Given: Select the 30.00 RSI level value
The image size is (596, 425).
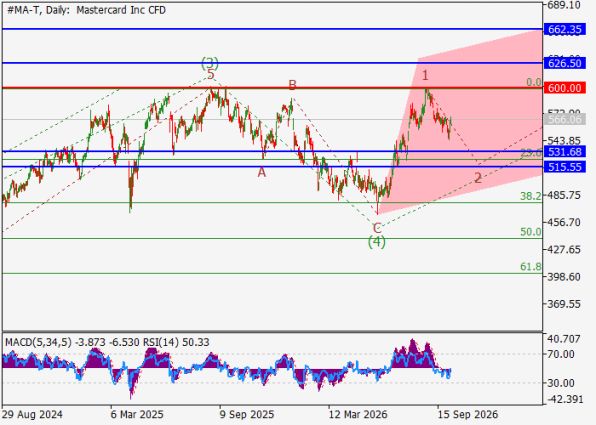Looking at the screenshot, I should pos(561,383).
